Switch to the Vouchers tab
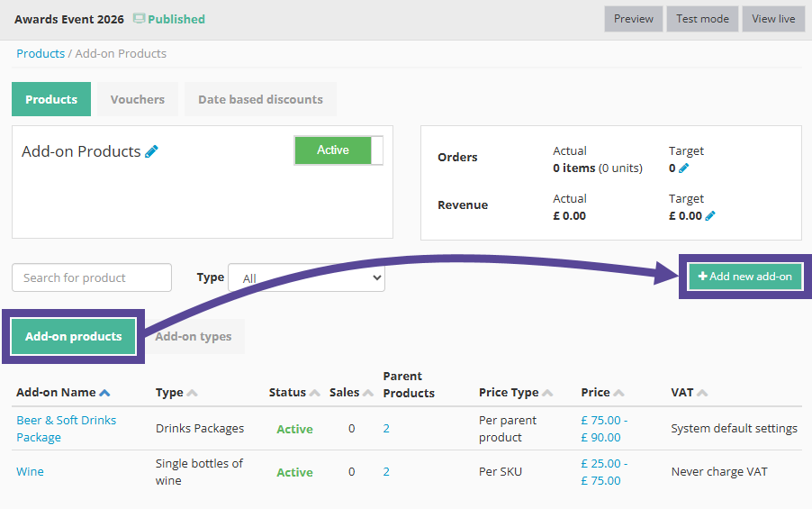 point(138,99)
